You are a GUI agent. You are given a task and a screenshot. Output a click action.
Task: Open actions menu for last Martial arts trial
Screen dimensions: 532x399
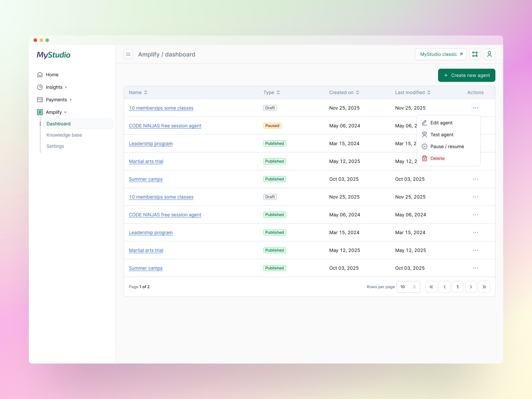(475, 250)
